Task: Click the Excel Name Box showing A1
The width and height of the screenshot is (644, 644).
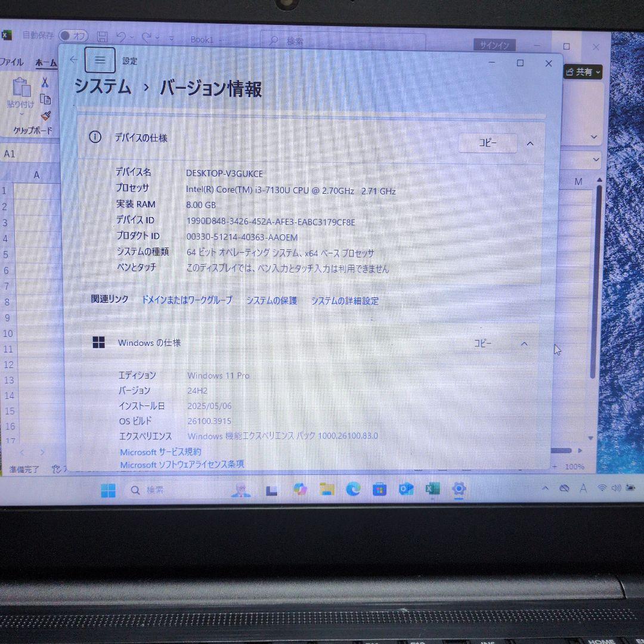Action: (29, 154)
